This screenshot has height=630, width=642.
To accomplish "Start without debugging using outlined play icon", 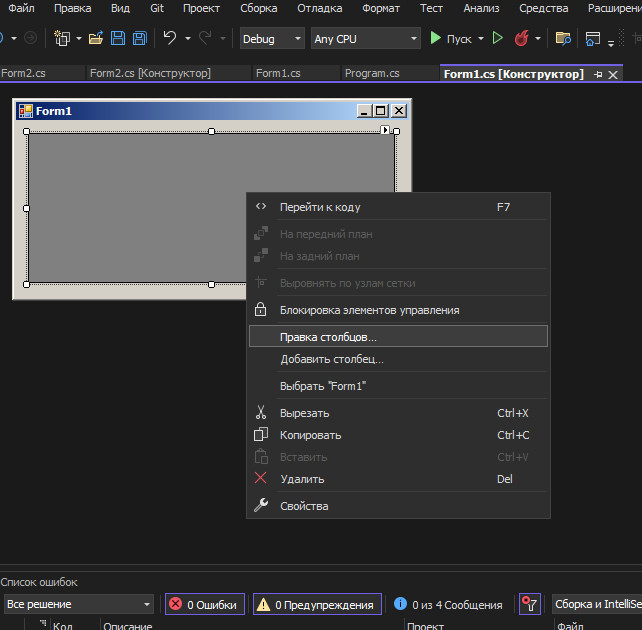I will pos(497,38).
